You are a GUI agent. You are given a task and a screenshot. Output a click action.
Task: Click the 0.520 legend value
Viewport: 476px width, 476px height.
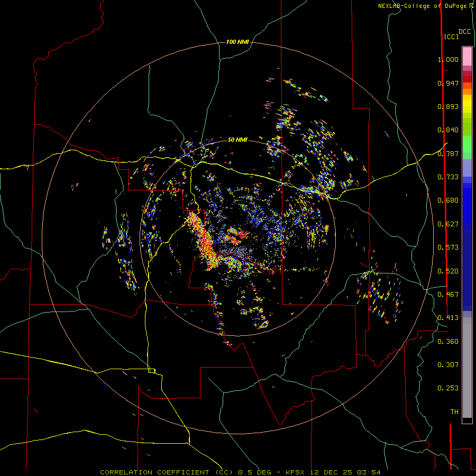[x=448, y=271]
